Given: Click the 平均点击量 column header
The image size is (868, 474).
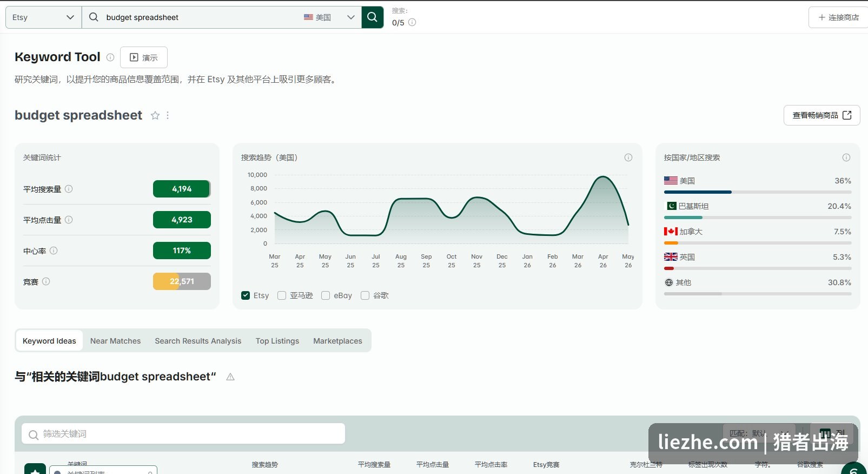Looking at the screenshot, I should pyautogui.click(x=433, y=465).
